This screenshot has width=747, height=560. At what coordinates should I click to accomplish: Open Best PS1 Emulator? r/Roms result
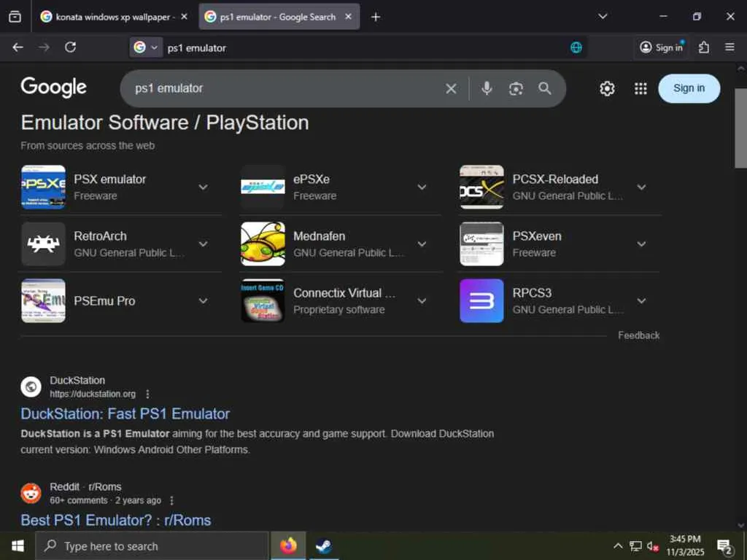pyautogui.click(x=116, y=520)
